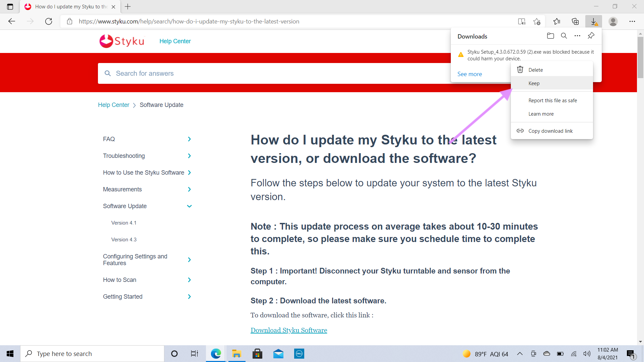Go back using browser back arrow
Viewport: 644px width, 362px height.
coord(12,21)
